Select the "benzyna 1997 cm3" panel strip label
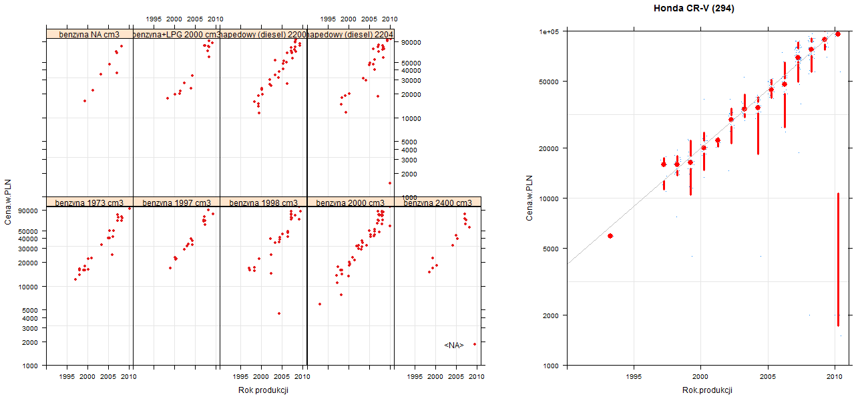This screenshot has width=868, height=401. 176,202
